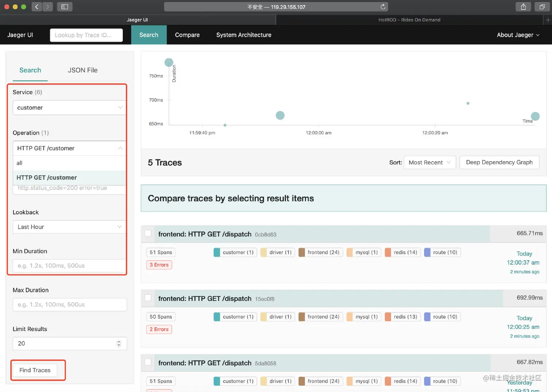The height and width of the screenshot is (392, 552).
Task: Open System Architecture nav tab
Action: point(244,35)
